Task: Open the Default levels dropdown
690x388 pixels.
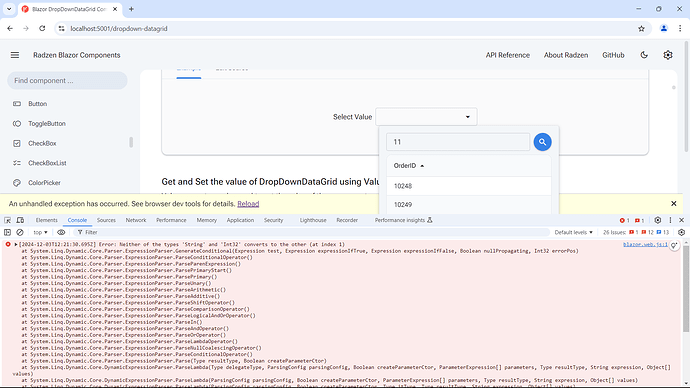Action: [573, 232]
